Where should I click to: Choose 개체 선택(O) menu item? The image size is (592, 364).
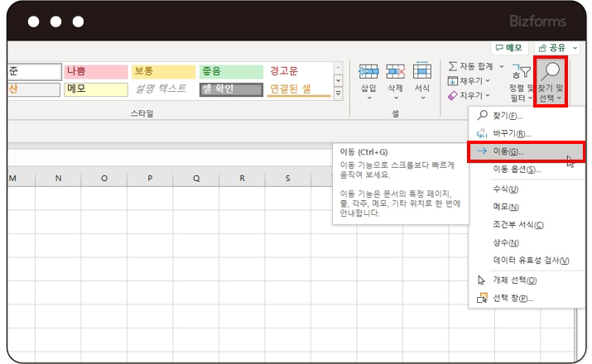[527, 280]
